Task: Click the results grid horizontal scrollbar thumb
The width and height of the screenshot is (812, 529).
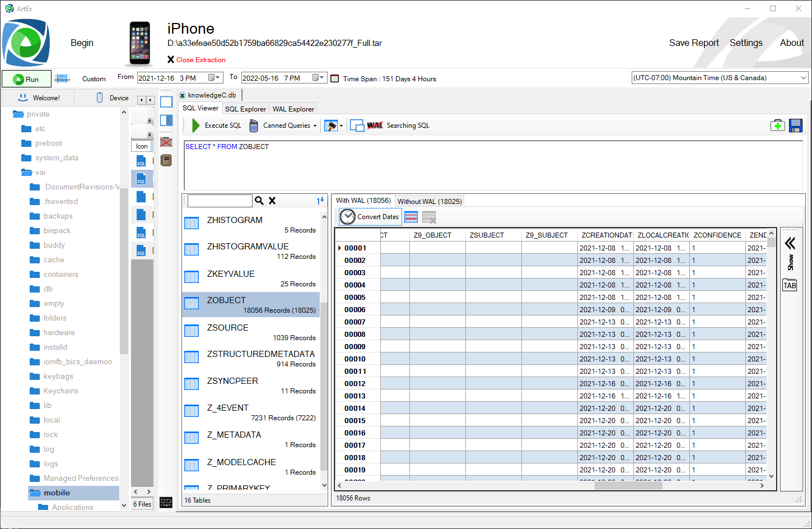Action: point(628,486)
